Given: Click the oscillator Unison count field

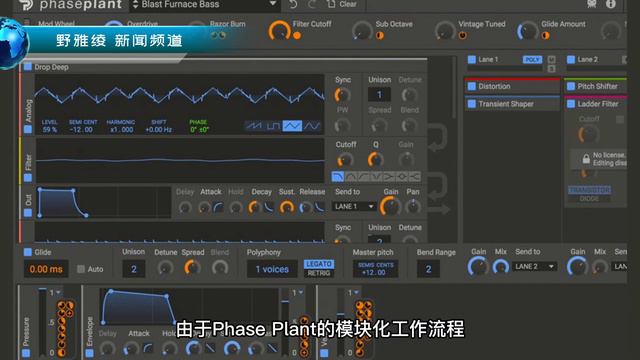Looking at the screenshot, I should pos(379,95).
